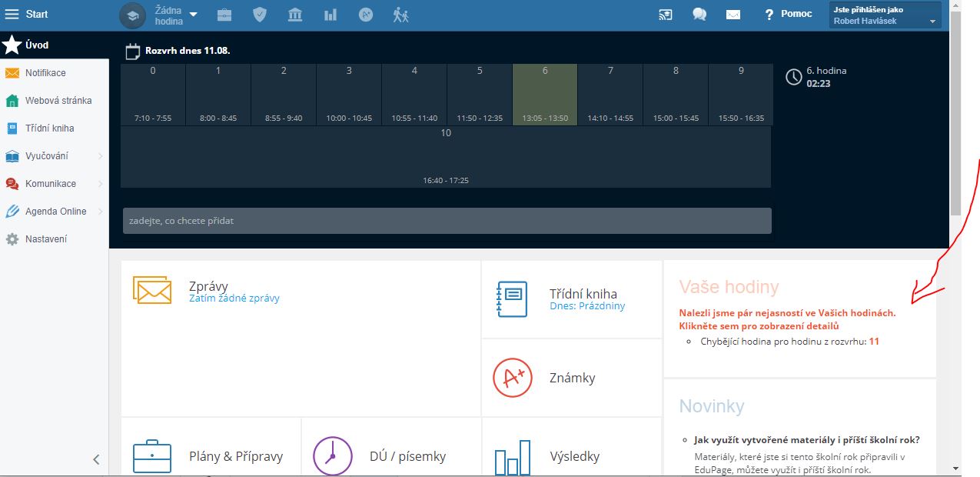
Task: Open the Start hamburger menu
Action: [12, 15]
